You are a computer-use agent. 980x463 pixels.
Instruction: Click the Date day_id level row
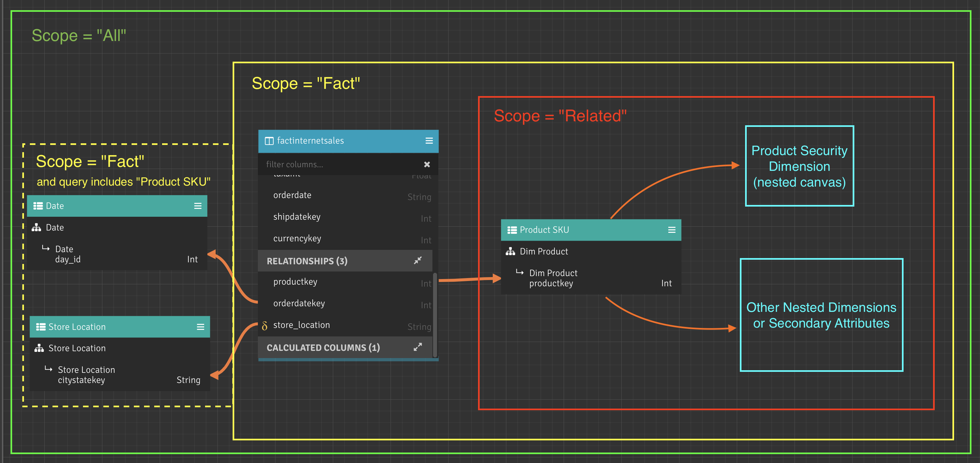pos(117,254)
